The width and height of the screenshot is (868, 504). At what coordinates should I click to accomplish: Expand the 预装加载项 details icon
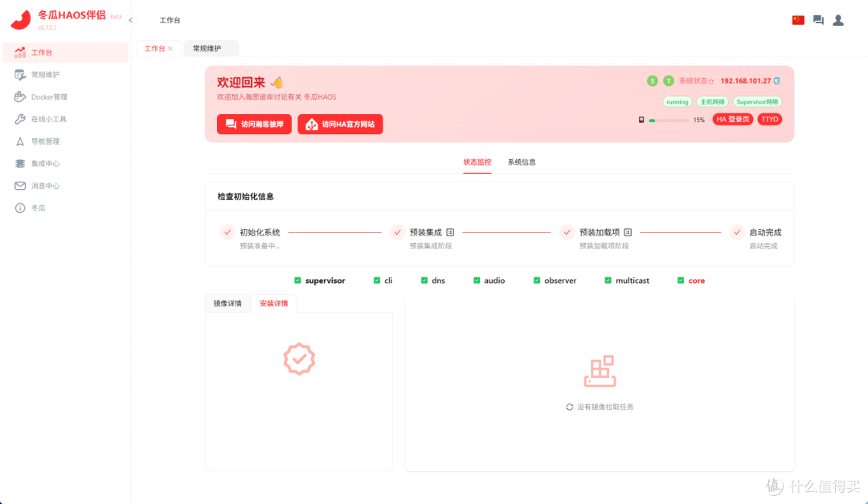point(628,232)
